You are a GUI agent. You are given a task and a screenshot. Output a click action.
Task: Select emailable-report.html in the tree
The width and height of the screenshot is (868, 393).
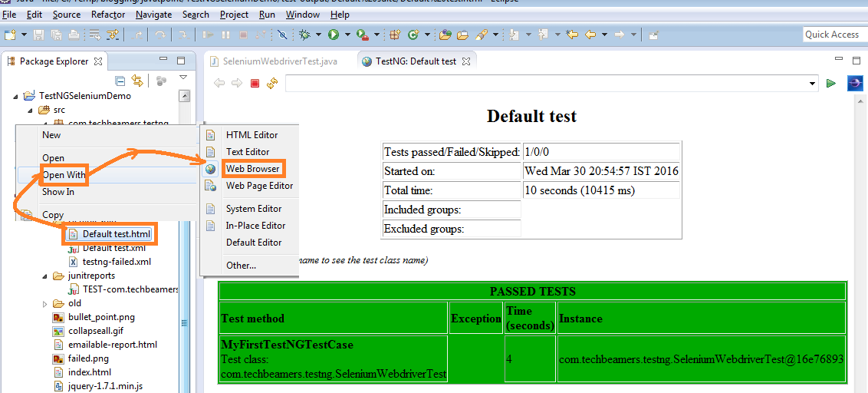tap(113, 345)
